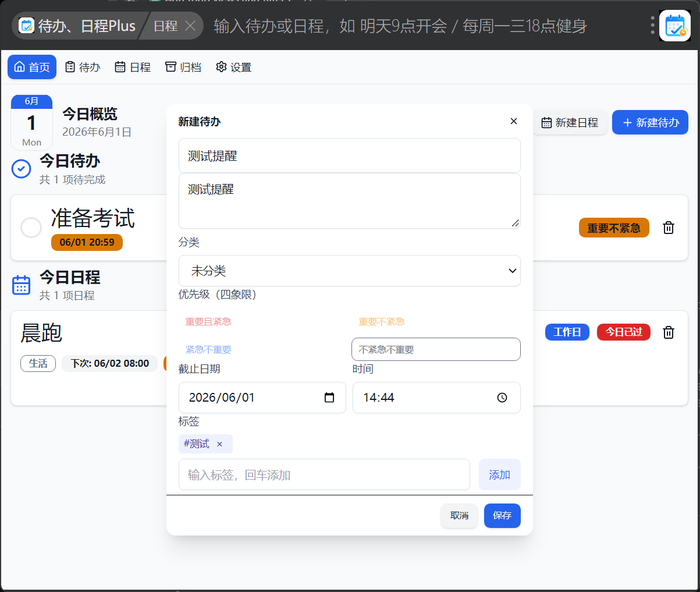Click the 新建日程 button
Screen dimensions: 700x592
point(570,122)
